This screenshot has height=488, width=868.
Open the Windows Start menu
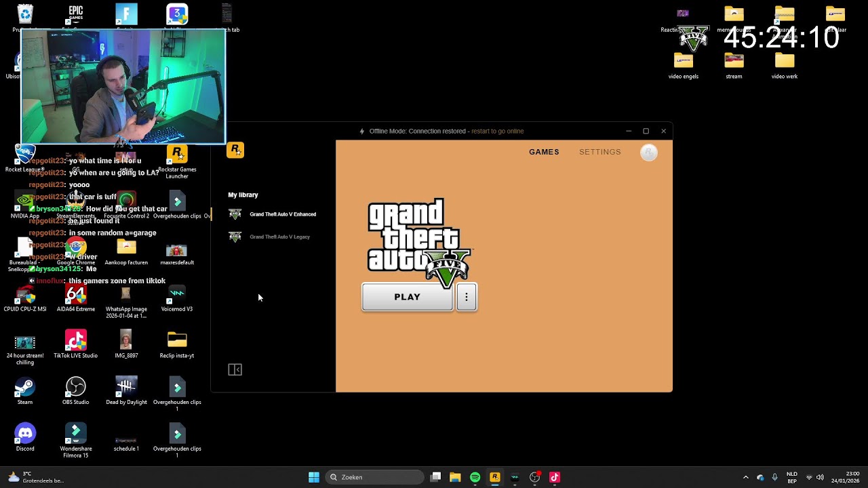coord(314,477)
